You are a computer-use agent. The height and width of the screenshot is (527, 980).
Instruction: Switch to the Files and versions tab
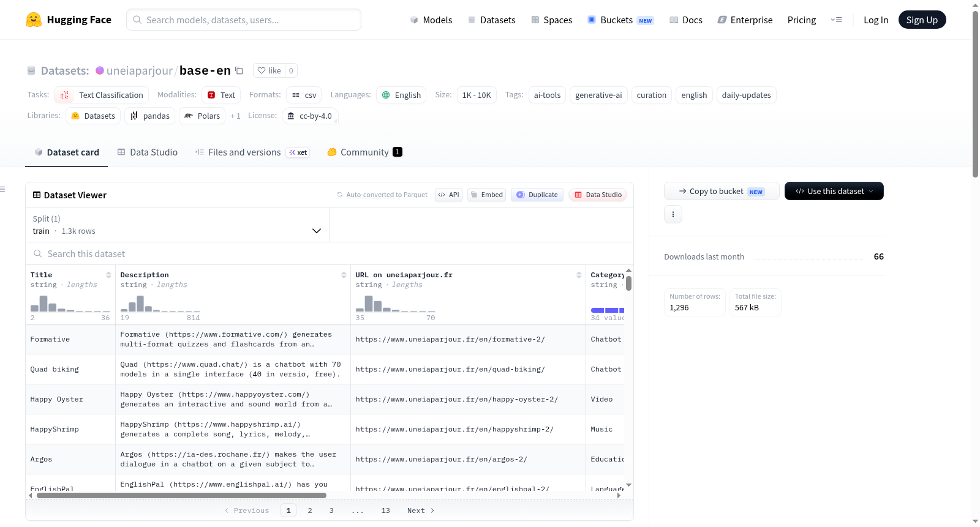pyautogui.click(x=252, y=152)
